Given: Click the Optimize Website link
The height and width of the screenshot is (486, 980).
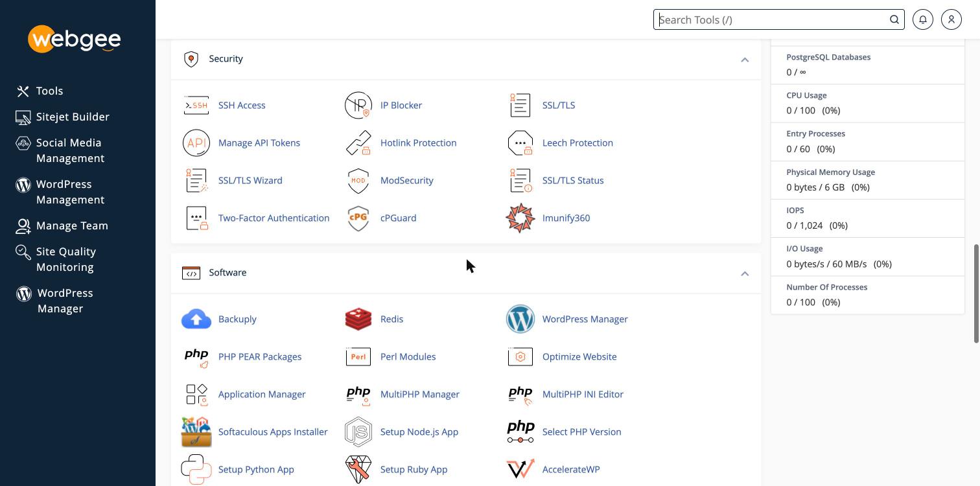Looking at the screenshot, I should [579, 356].
